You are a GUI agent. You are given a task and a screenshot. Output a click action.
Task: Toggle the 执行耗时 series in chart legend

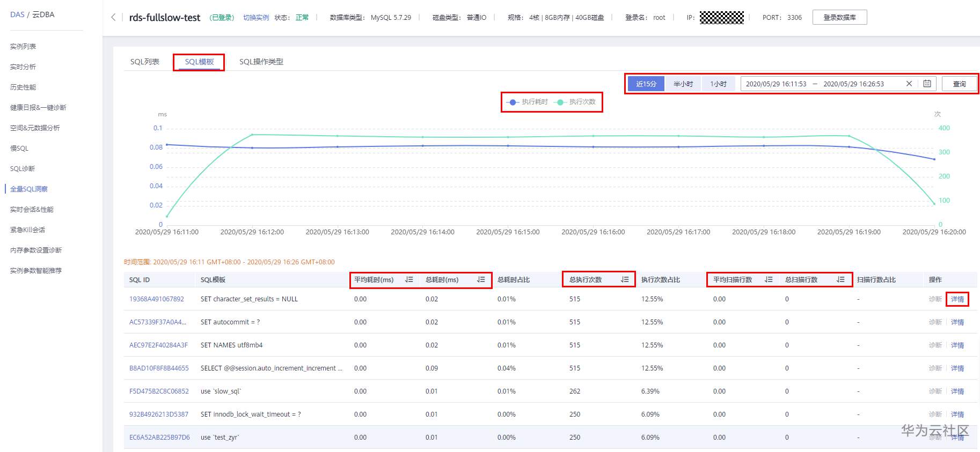pos(527,102)
